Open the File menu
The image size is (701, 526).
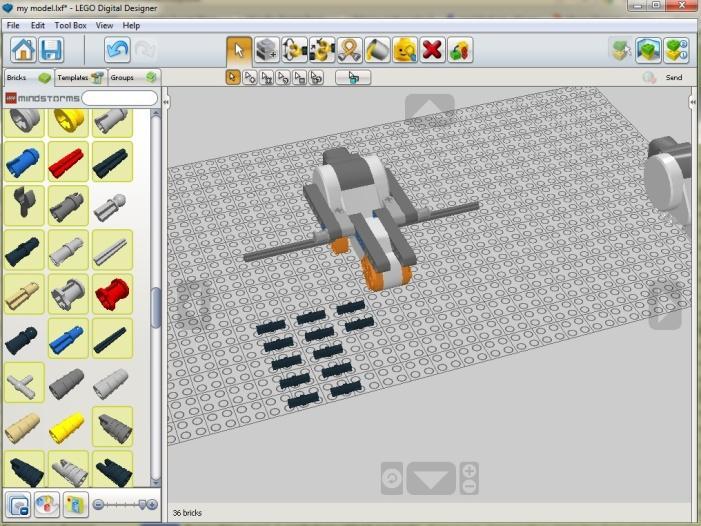(13, 25)
